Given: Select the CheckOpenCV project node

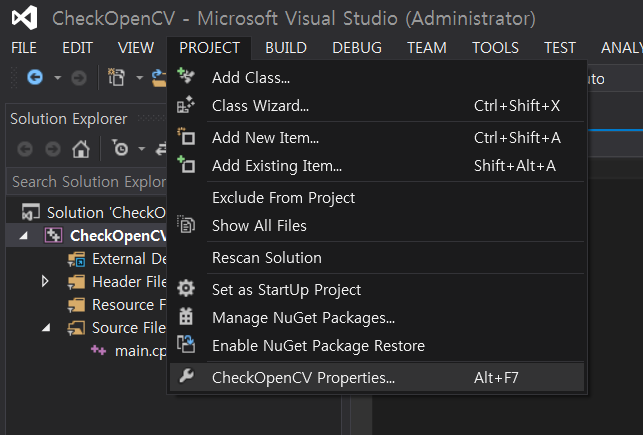Looking at the screenshot, I should (x=87, y=235).
